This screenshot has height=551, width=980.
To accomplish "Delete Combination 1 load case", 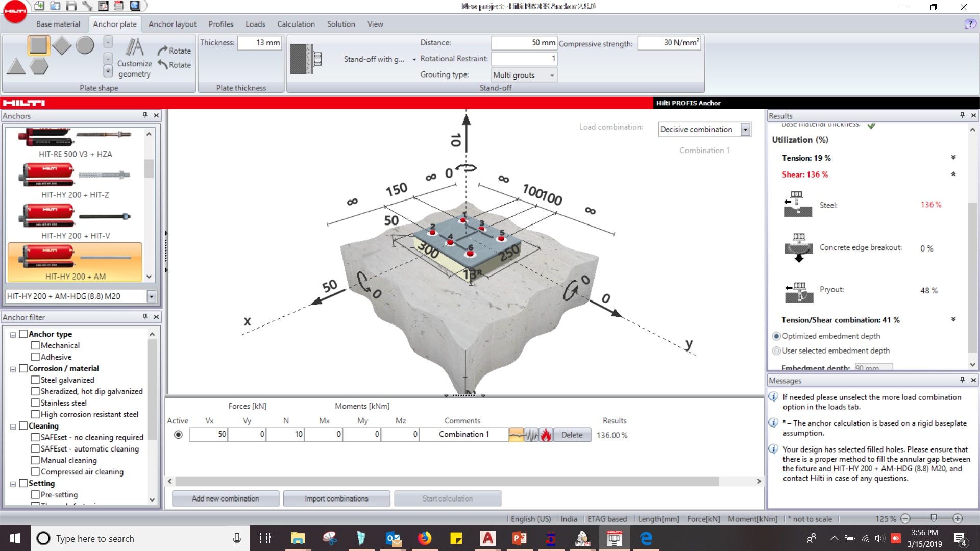I will [x=572, y=434].
